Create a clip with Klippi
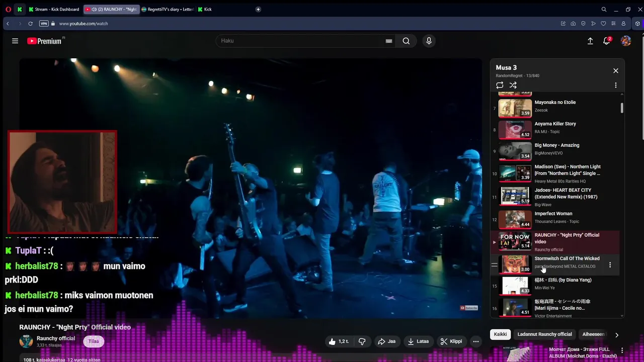 451,341
